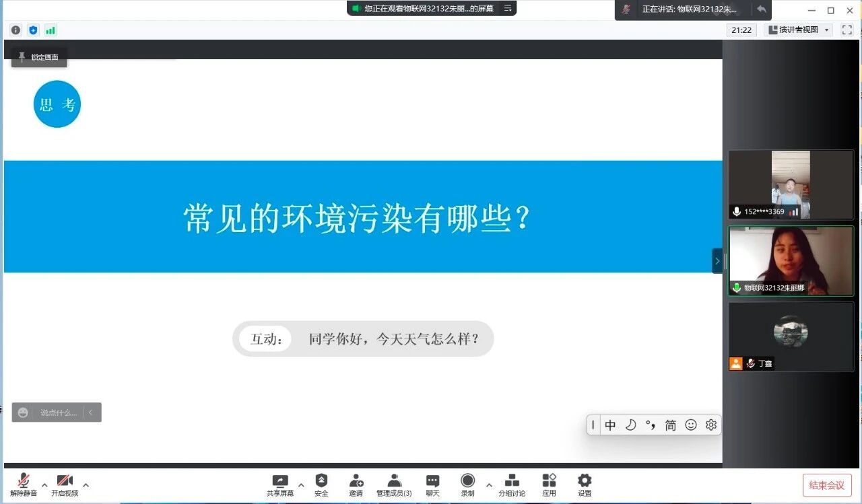Expand audio options arrow beside the microphone
This screenshot has height=504, width=862.
[x=44, y=484]
